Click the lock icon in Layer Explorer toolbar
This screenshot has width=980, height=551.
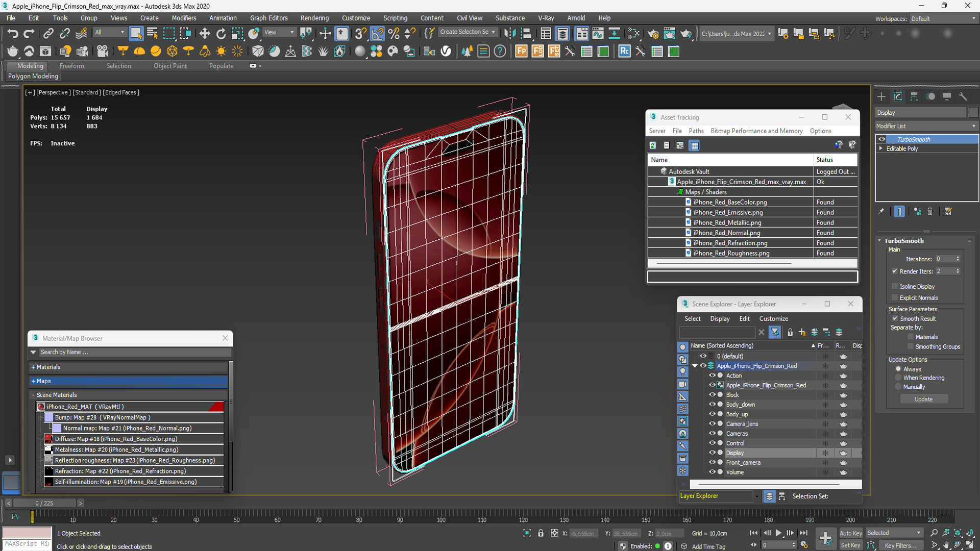point(790,332)
